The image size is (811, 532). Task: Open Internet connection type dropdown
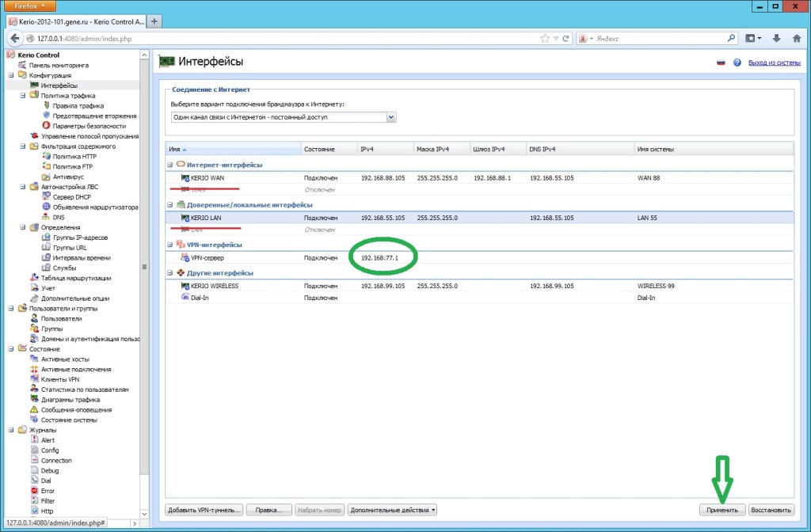pyautogui.click(x=390, y=117)
